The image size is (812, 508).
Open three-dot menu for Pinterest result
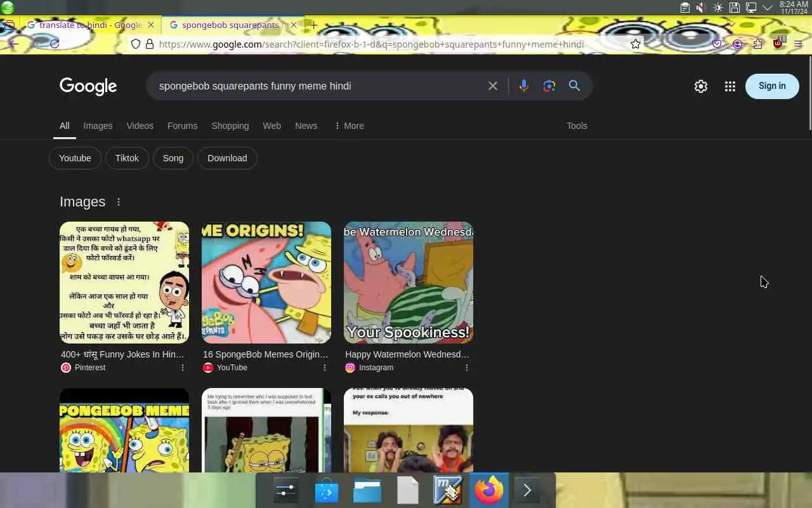[183, 368]
